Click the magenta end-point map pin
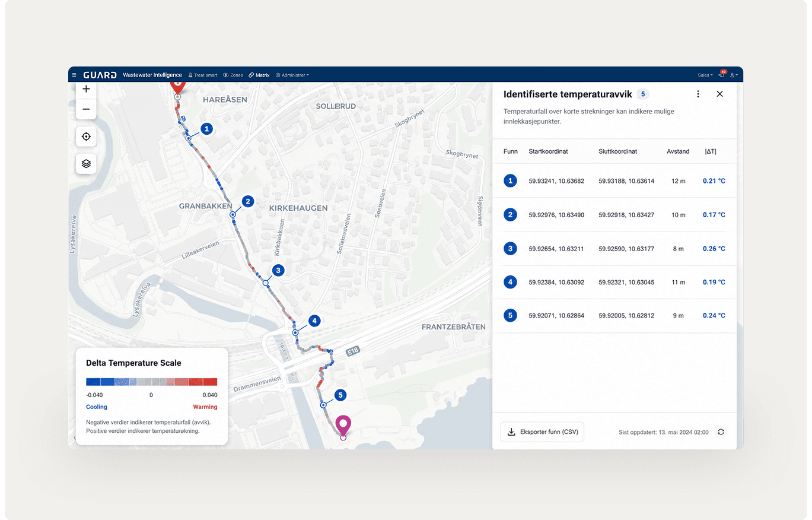812x520 pixels. click(x=343, y=427)
